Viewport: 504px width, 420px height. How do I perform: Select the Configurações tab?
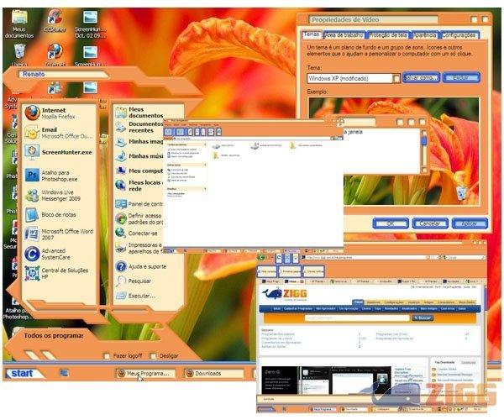459,35
